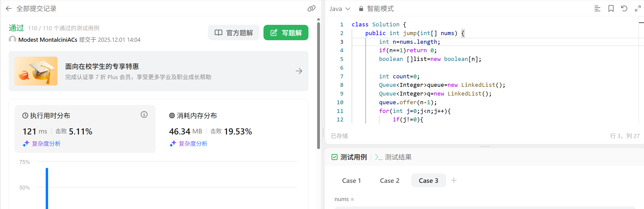Screen dimensions: 644x209
Task: Click the 46.34 MB memory value
Action: tap(186, 131)
